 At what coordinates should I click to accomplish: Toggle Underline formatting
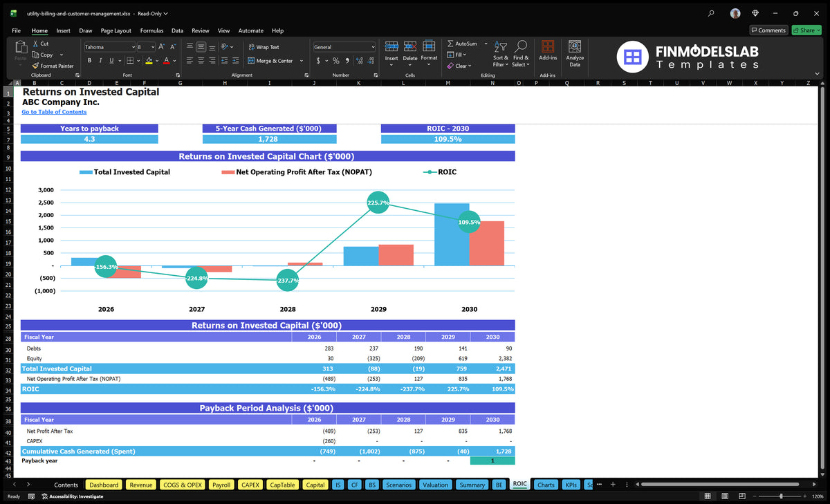click(111, 61)
